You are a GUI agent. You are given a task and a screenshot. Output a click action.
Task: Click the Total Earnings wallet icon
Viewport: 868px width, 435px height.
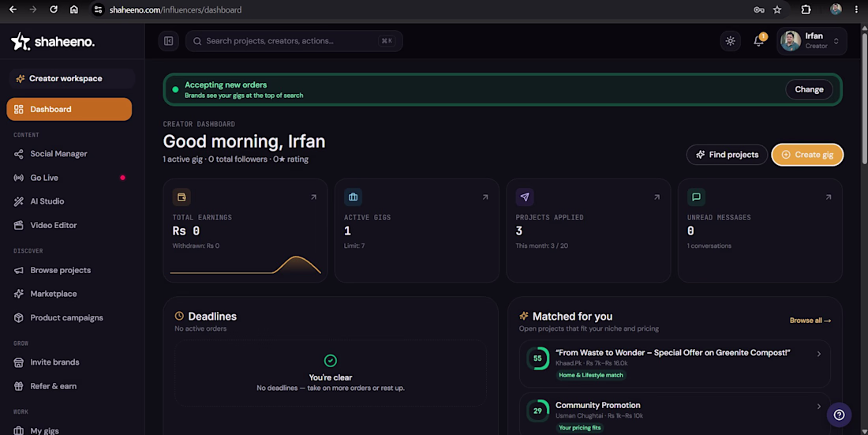tap(181, 197)
